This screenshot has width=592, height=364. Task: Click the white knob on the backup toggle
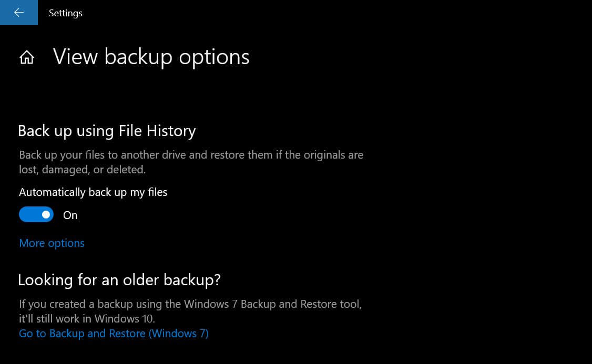tap(46, 214)
